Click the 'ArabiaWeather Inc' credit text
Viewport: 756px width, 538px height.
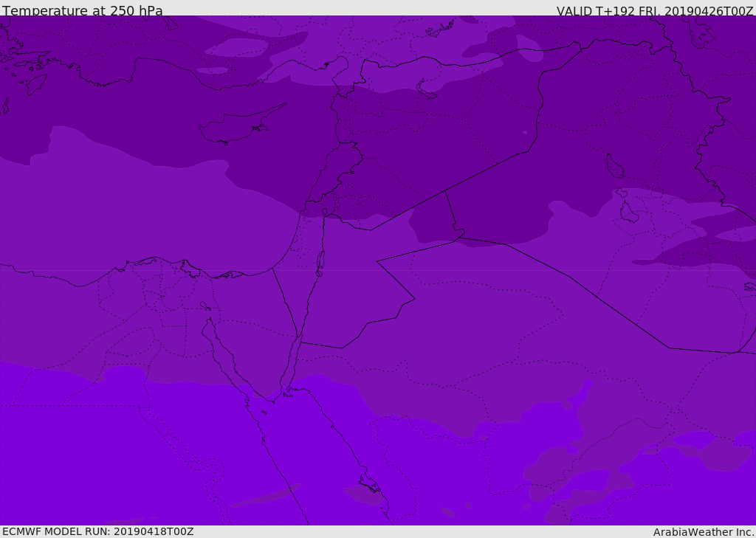tap(703, 532)
